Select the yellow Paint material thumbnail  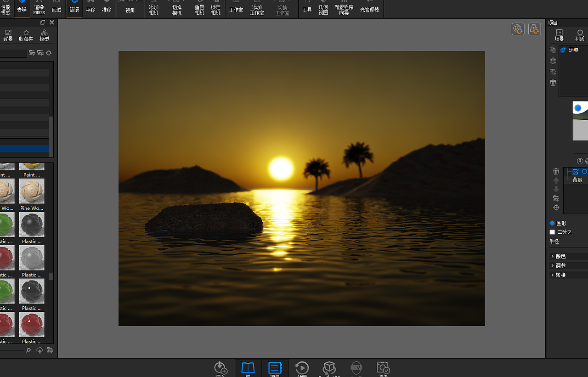tap(32, 166)
